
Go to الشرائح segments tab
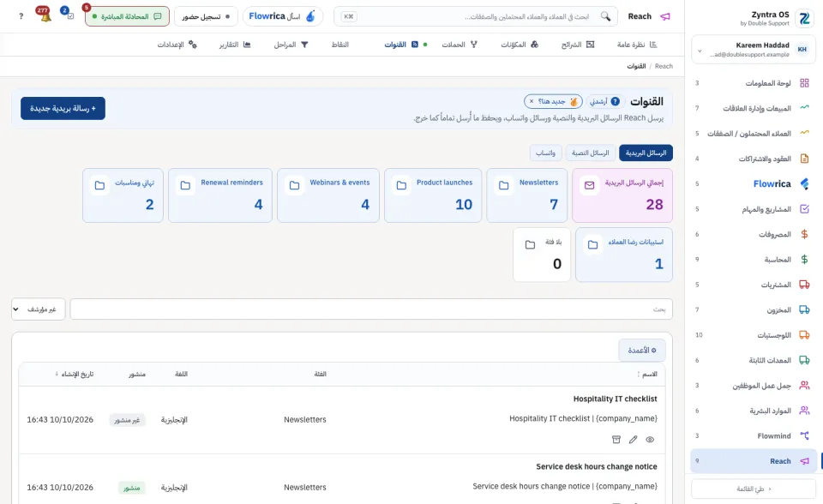(577, 45)
